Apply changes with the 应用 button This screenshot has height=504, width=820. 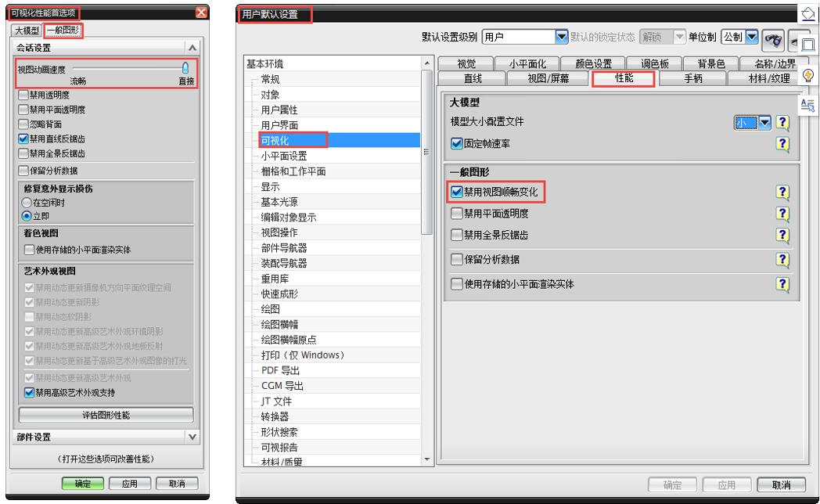(x=130, y=483)
